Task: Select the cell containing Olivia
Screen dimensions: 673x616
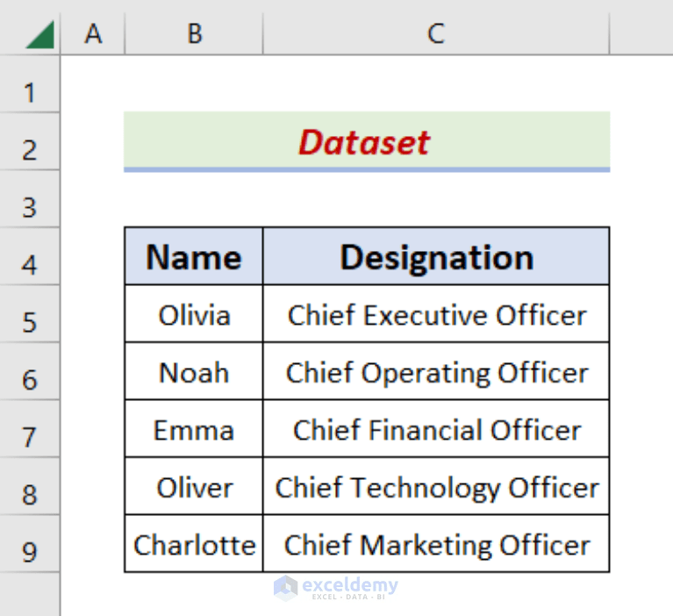Action: point(194,314)
